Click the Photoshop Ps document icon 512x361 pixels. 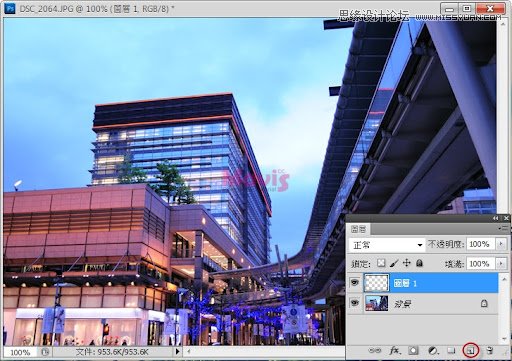pos(10,8)
